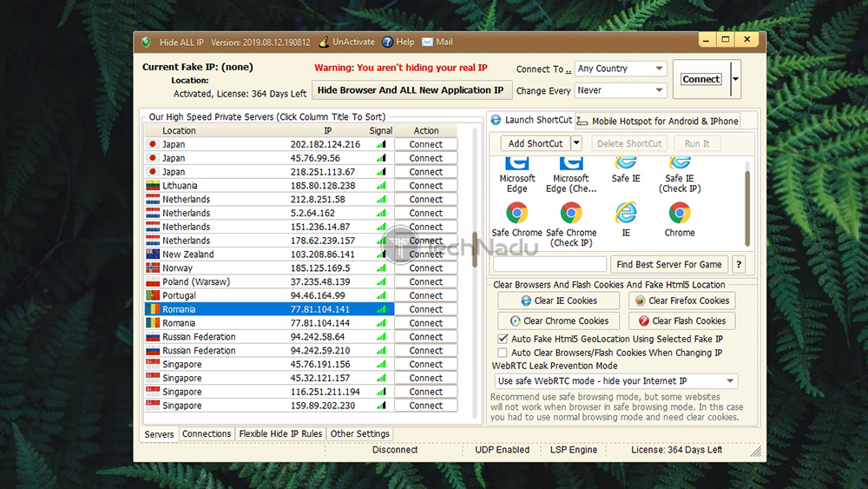Click Hide Browser And ALL New Application IP
Image resolution: width=868 pixels, height=489 pixels.
point(411,89)
